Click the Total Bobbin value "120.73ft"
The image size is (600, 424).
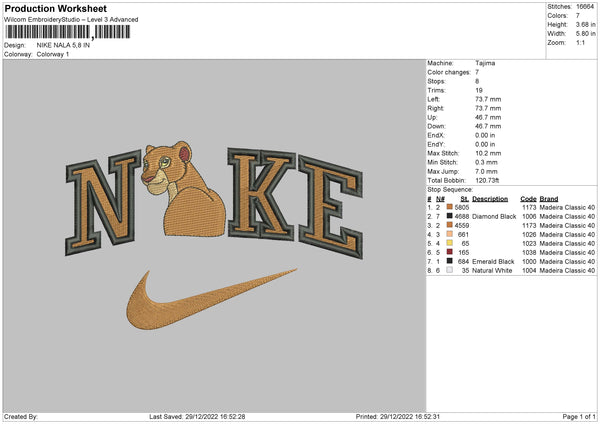(487, 180)
